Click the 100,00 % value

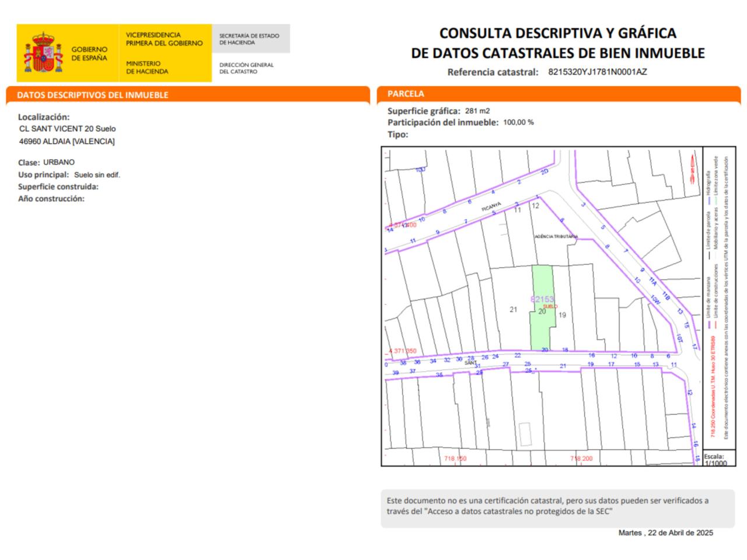[x=518, y=123]
